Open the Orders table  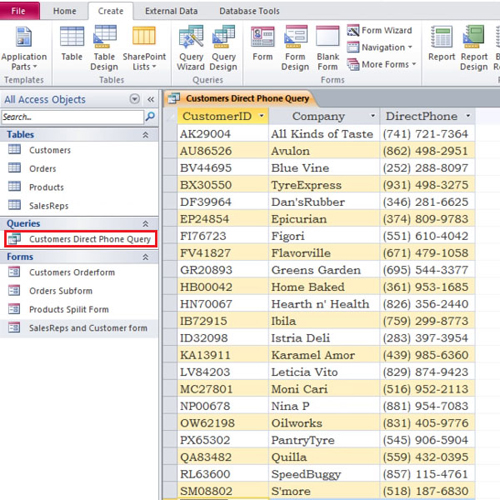(x=42, y=169)
